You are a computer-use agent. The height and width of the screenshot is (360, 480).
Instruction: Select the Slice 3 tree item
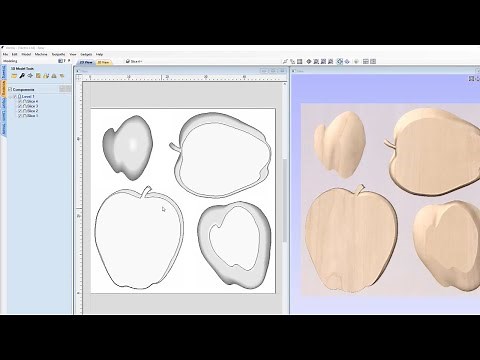32,106
